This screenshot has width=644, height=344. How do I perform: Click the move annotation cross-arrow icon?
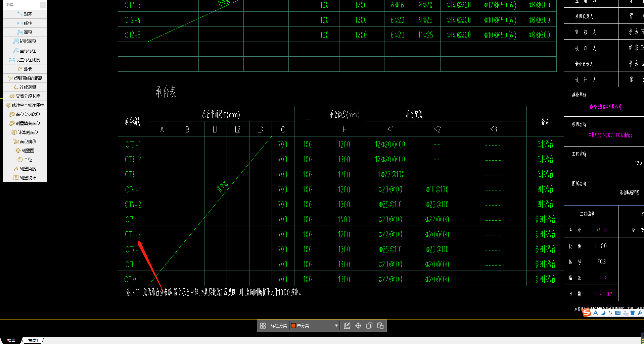(358, 326)
